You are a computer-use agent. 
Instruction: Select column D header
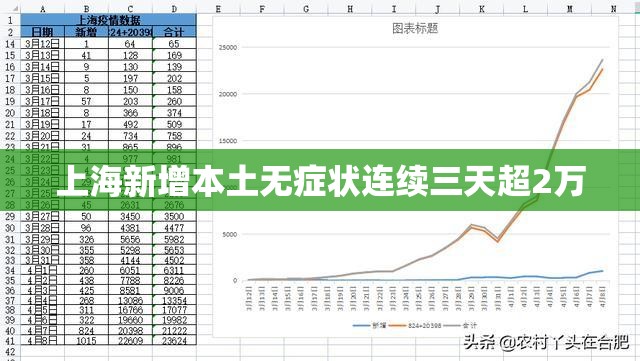174,9
